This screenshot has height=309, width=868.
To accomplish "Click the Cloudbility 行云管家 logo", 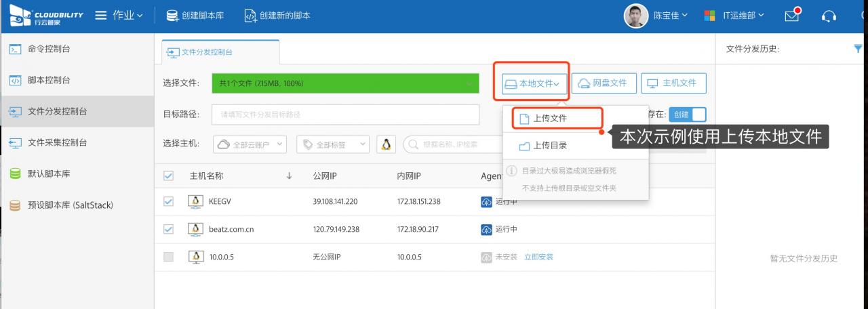I will pyautogui.click(x=46, y=15).
